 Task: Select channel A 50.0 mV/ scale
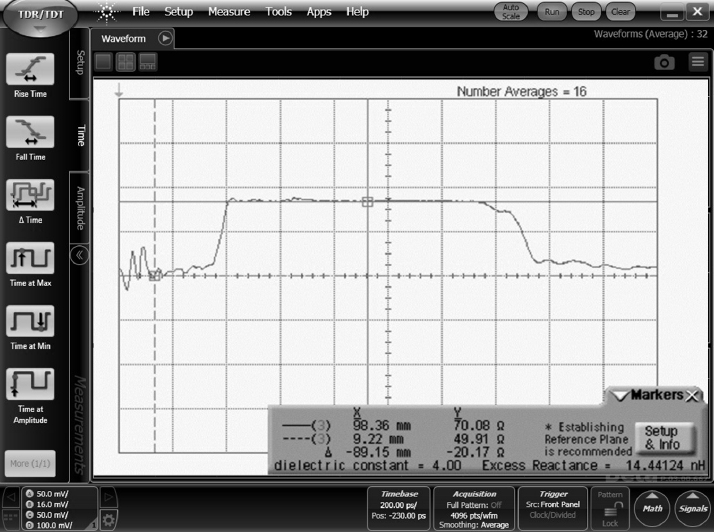[x=48, y=494]
